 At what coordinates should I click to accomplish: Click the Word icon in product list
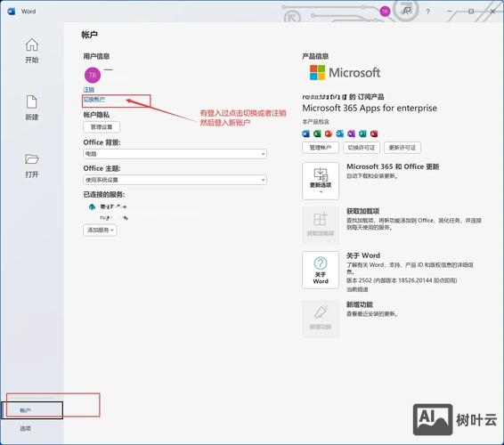(x=306, y=133)
